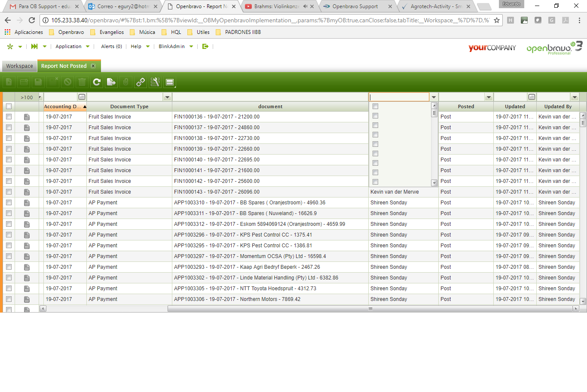Select the APP1003293 row checkbox
The height and width of the screenshot is (392, 587).
9,267
